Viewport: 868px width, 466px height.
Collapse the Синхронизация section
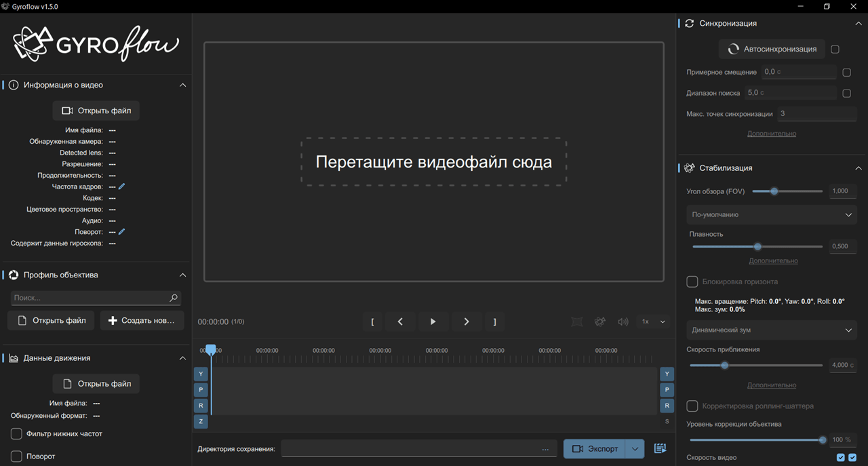859,23
